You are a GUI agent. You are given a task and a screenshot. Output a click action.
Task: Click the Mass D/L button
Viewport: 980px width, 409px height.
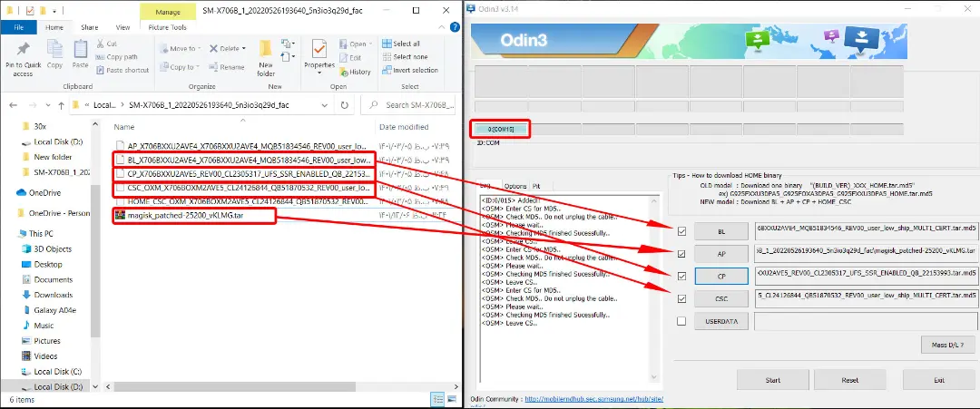click(947, 344)
